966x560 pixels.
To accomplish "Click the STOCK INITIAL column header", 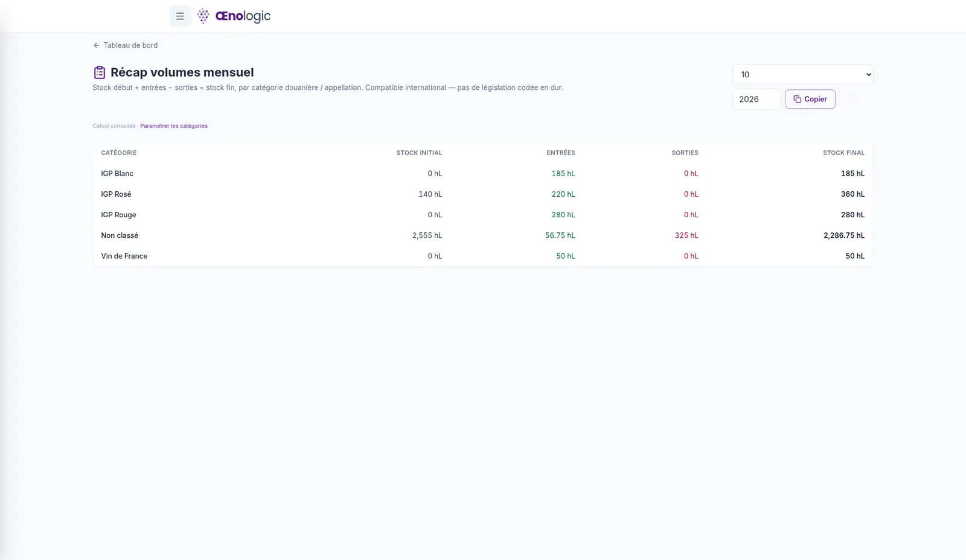I will [x=419, y=153].
